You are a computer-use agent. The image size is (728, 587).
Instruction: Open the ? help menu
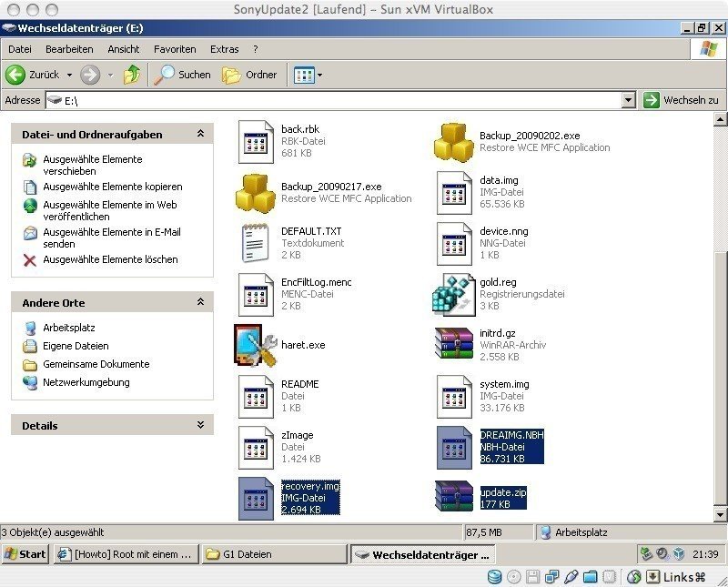coord(256,49)
